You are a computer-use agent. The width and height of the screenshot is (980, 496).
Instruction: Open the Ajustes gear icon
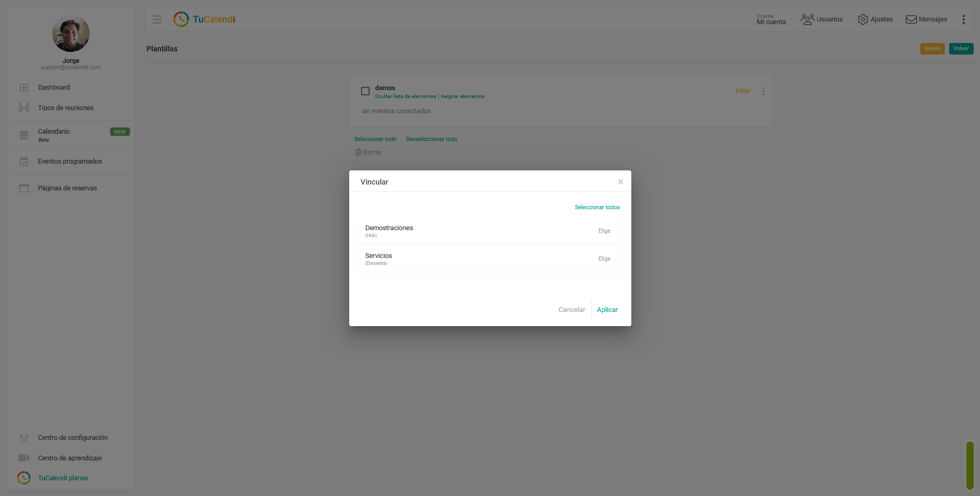863,19
